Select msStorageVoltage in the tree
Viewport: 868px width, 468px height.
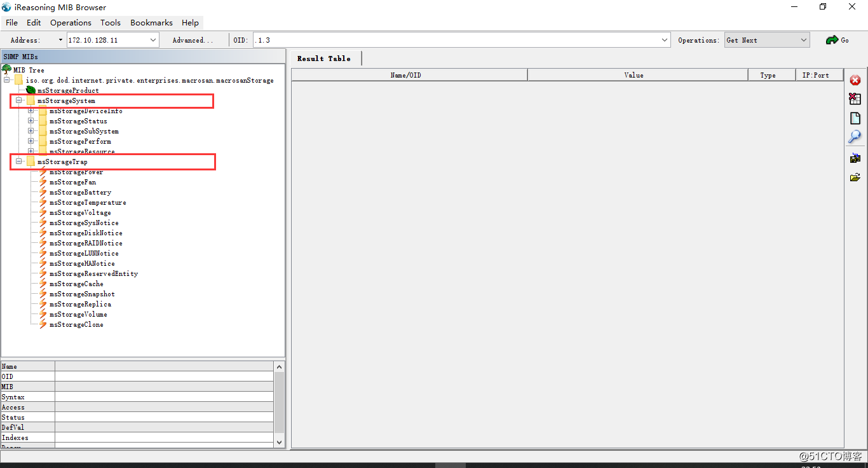tap(80, 212)
